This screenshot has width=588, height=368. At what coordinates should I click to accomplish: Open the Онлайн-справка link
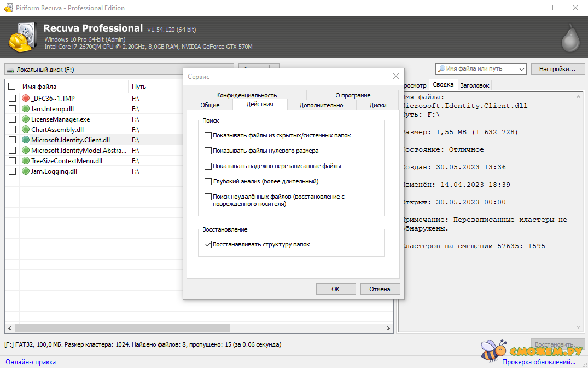[31, 362]
